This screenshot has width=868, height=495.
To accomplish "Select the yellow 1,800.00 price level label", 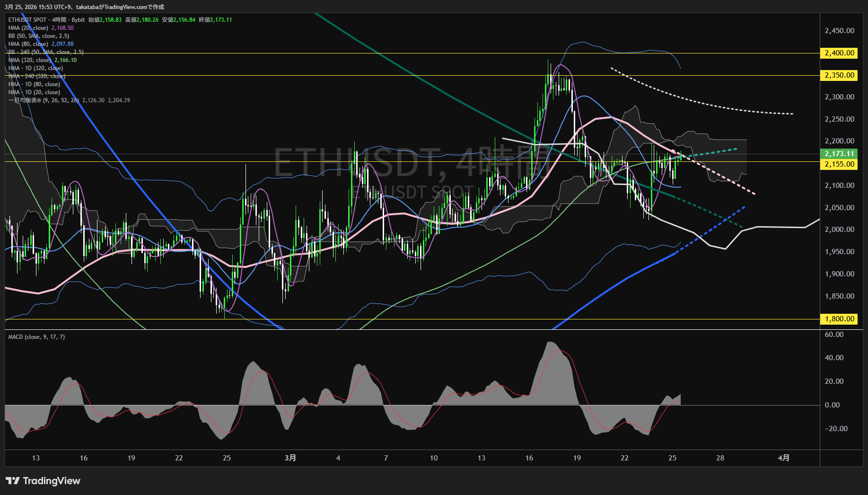I will point(839,319).
